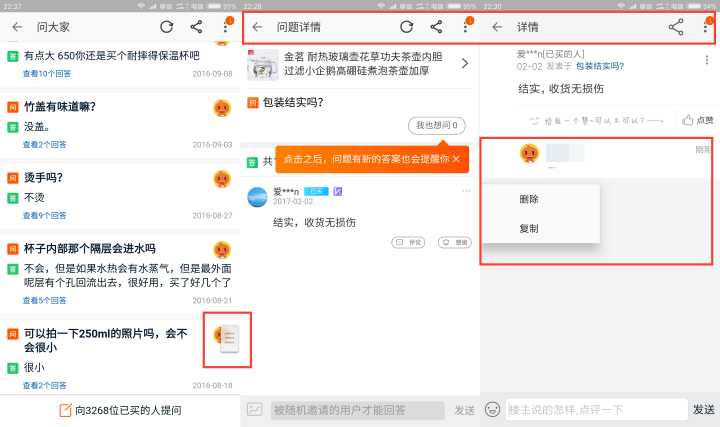
Task: Open 查看10个回答 link
Action: pyautogui.click(x=47, y=73)
